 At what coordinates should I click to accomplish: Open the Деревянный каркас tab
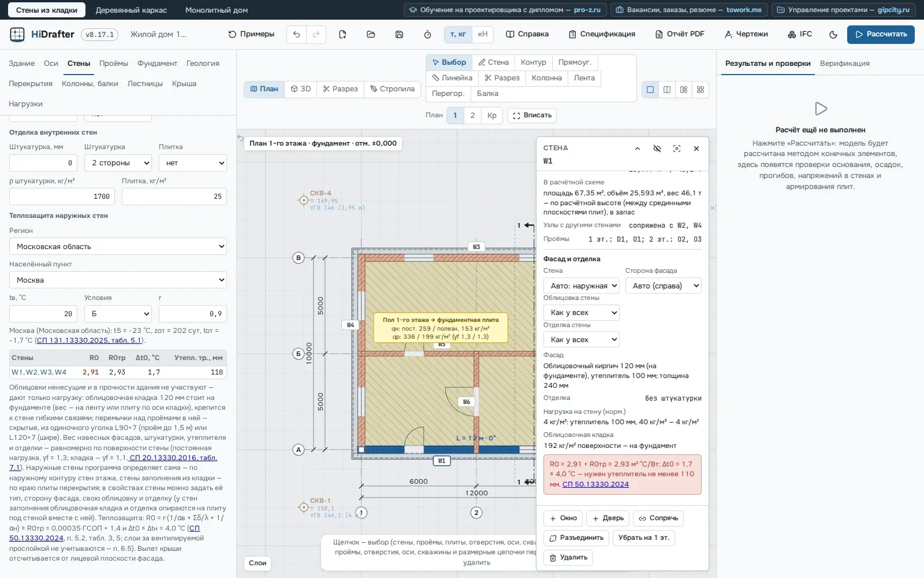click(x=131, y=10)
